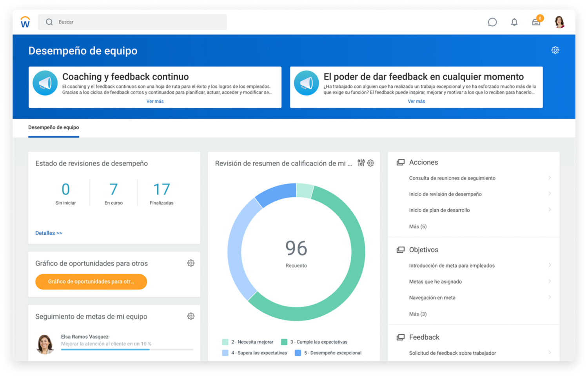This screenshot has height=377, width=588.
Task: Focus the Buscar search field
Action: coord(132,22)
